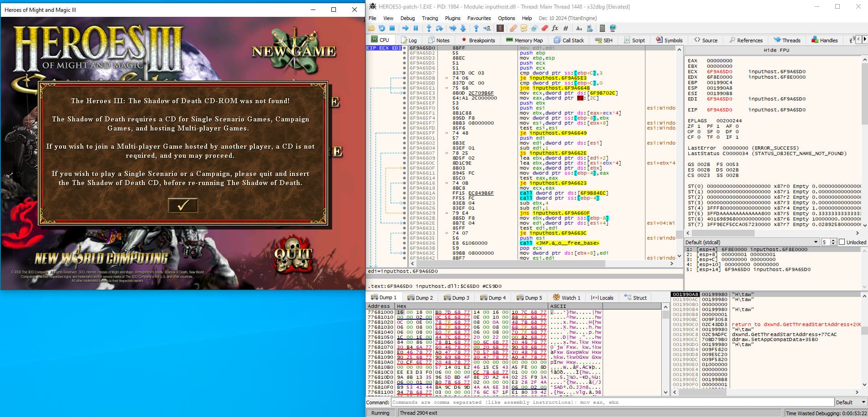
Task: Open the Tracing menu
Action: click(x=429, y=18)
